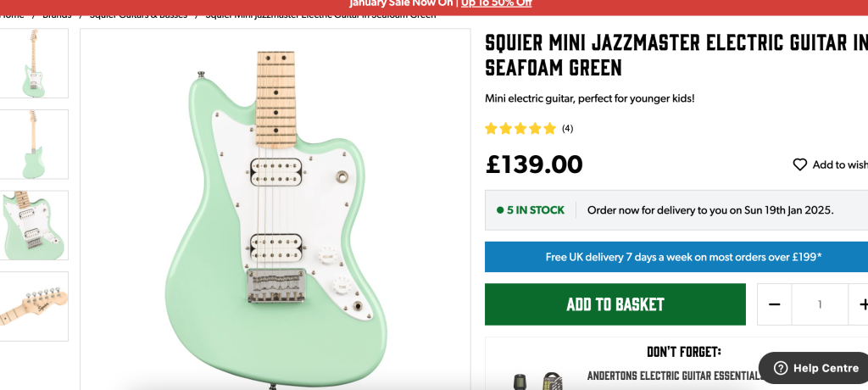Image resolution: width=868 pixels, height=390 pixels.
Task: Open the 'Up To 50% Off' sale link
Action: click(x=496, y=3)
